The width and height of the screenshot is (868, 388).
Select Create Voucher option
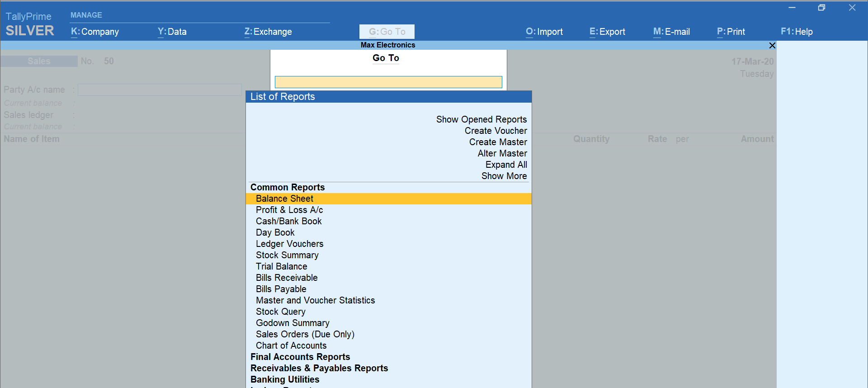pos(495,131)
